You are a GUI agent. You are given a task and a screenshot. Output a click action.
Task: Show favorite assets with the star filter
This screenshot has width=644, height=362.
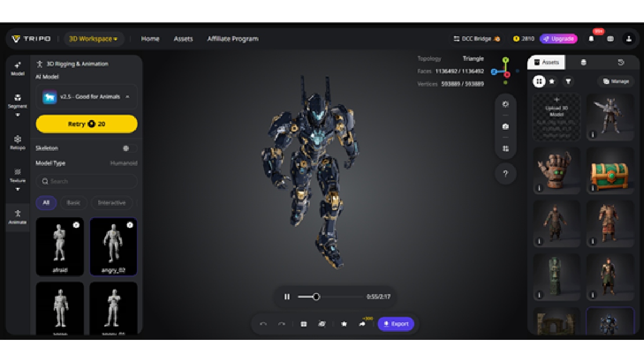click(x=552, y=81)
